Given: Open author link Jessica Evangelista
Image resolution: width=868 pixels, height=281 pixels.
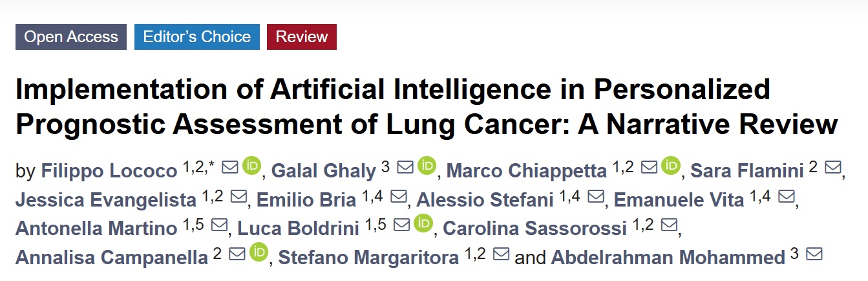Looking at the screenshot, I should click(x=105, y=199).
